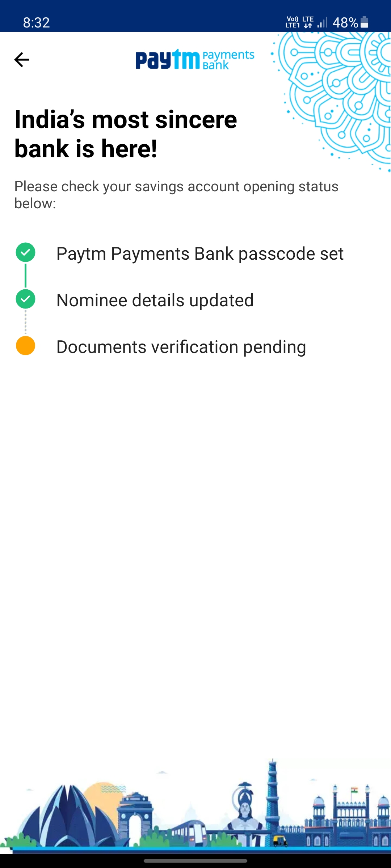Tap the 'India's most sincere bank' heading
Viewport: 391px width, 868px height.
click(126, 134)
